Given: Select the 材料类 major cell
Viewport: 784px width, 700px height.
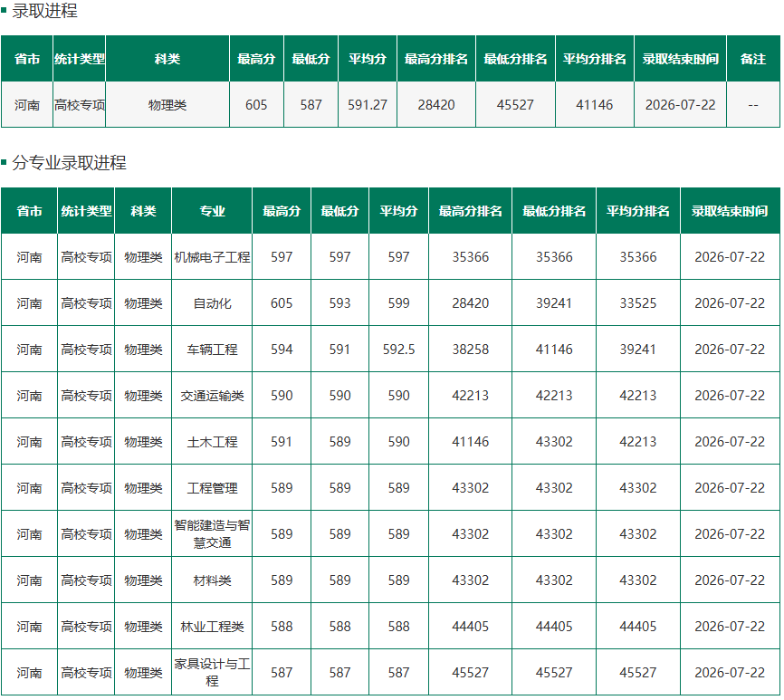Looking at the screenshot, I should coord(212,580).
